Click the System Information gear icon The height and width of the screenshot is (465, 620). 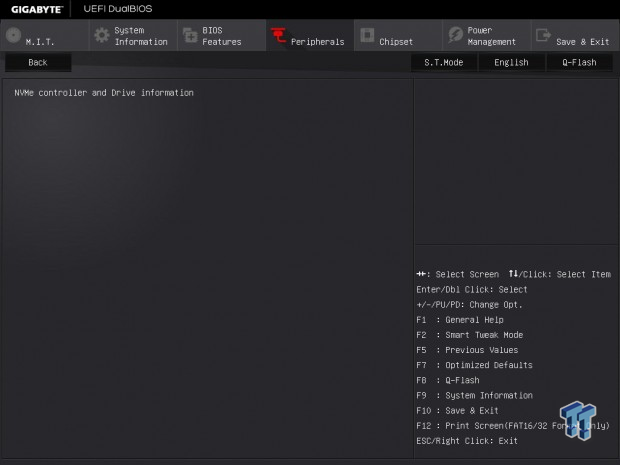coord(102,35)
